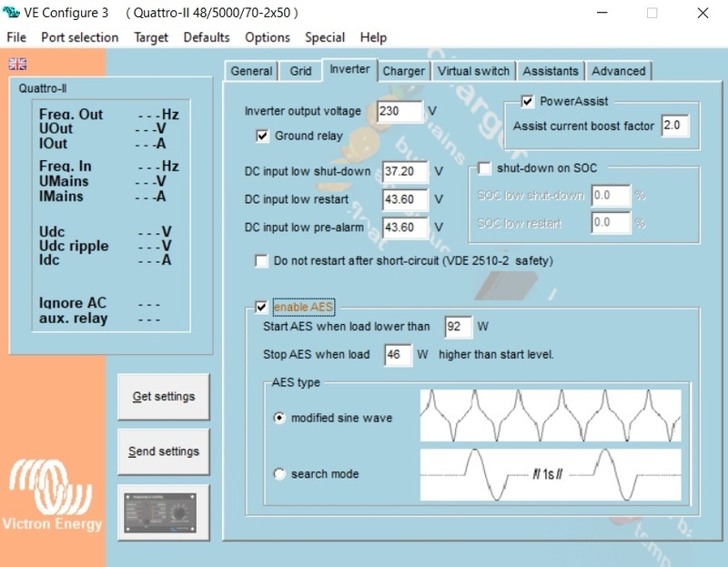728x567 pixels.
Task: Switch to the Assistants tab
Action: tap(551, 71)
